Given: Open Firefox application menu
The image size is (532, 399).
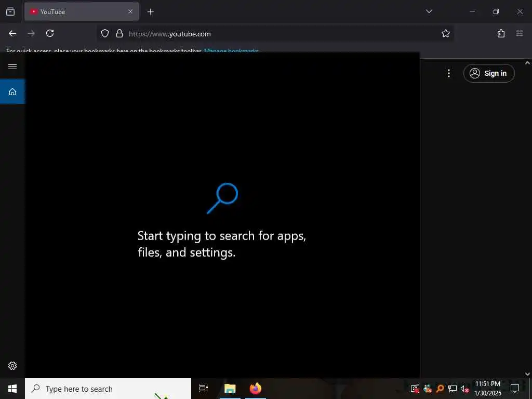Looking at the screenshot, I should click(520, 33).
